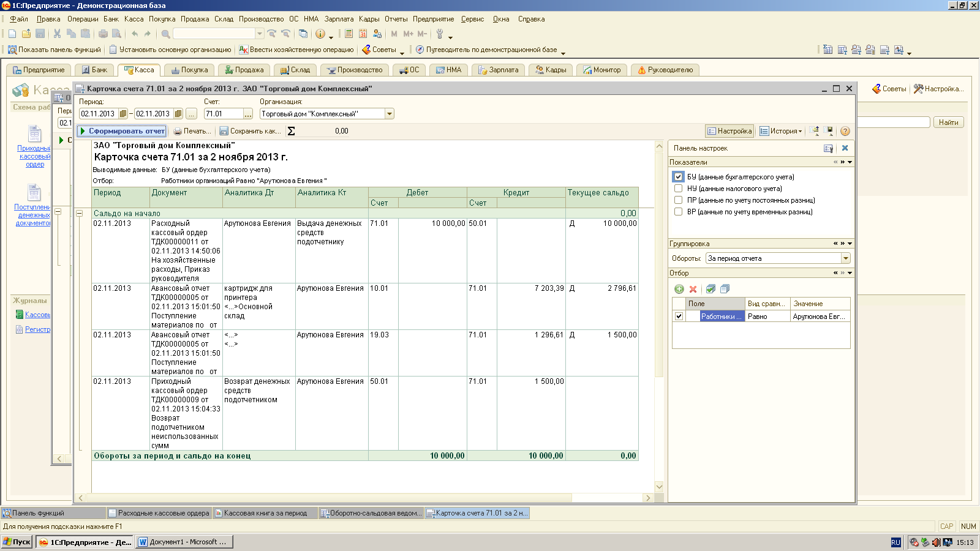Click the Счет input field 71.01
The width and height of the screenshot is (980, 551).
[x=224, y=114]
